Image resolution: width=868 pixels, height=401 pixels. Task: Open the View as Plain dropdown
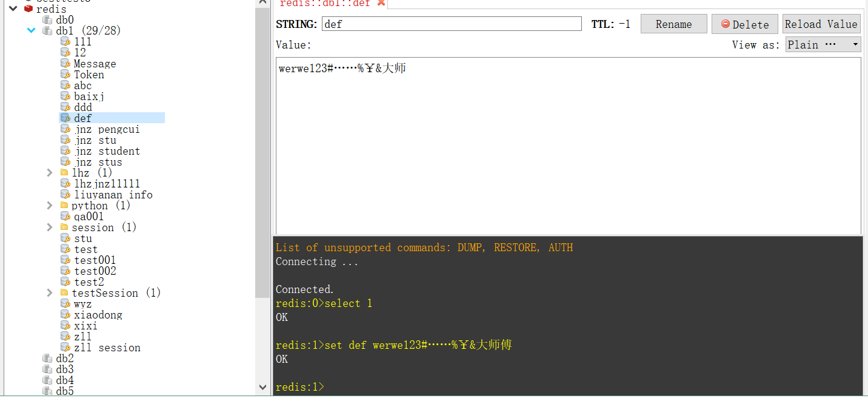coord(823,44)
